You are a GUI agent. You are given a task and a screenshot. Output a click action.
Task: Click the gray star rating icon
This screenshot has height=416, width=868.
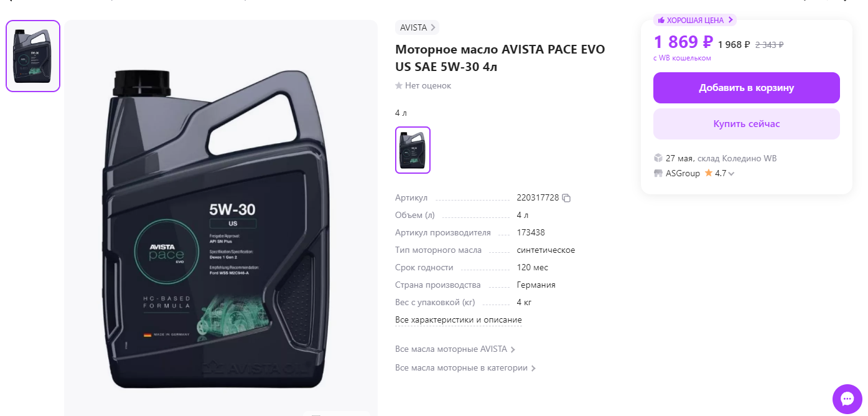[399, 86]
